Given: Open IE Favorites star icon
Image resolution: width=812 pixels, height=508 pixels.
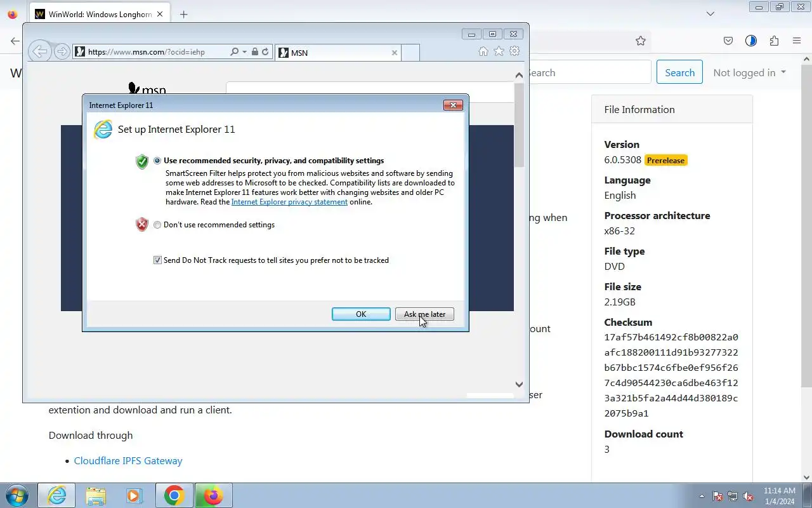Looking at the screenshot, I should tap(499, 51).
